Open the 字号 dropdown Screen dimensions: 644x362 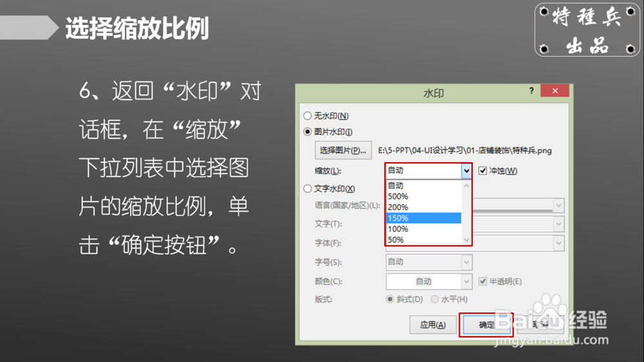pos(466,262)
